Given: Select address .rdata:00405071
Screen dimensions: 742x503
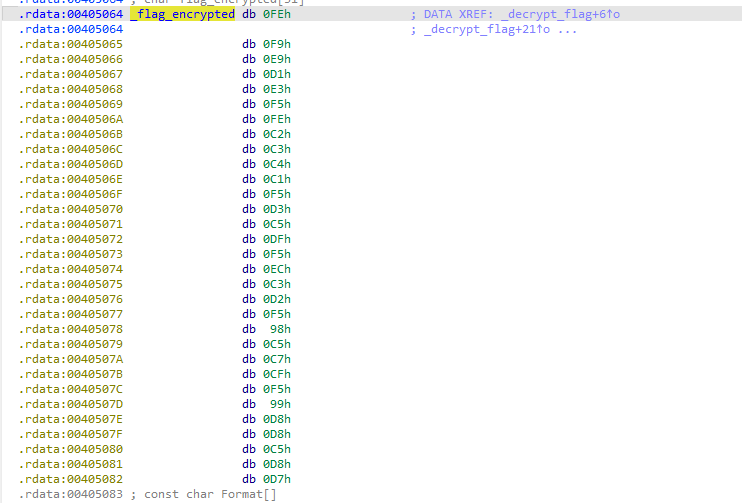Looking at the screenshot, I should pos(71,224).
